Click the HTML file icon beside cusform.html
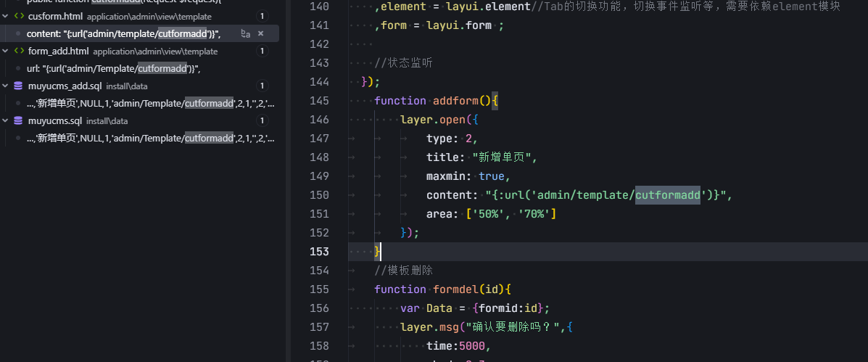Image resolution: width=868 pixels, height=362 pixels. coord(19,16)
